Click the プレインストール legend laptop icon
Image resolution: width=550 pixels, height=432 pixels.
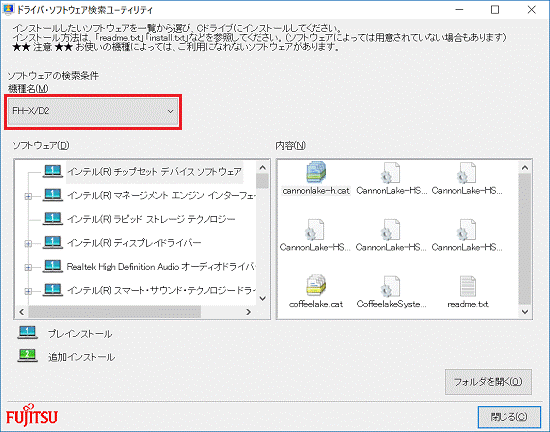click(x=28, y=333)
